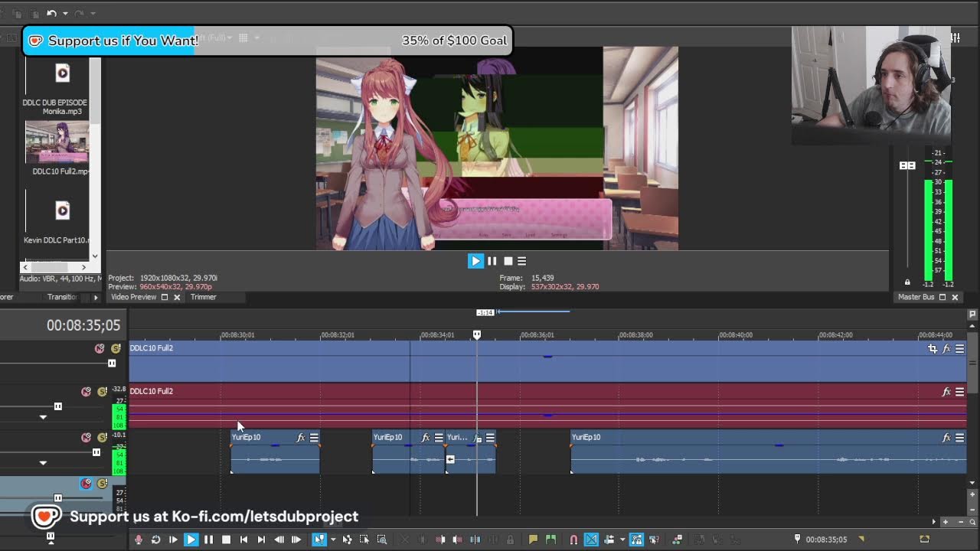Viewport: 980px width, 551px height.
Task: Click the Record microphone icon in transport bar
Action: 139,540
